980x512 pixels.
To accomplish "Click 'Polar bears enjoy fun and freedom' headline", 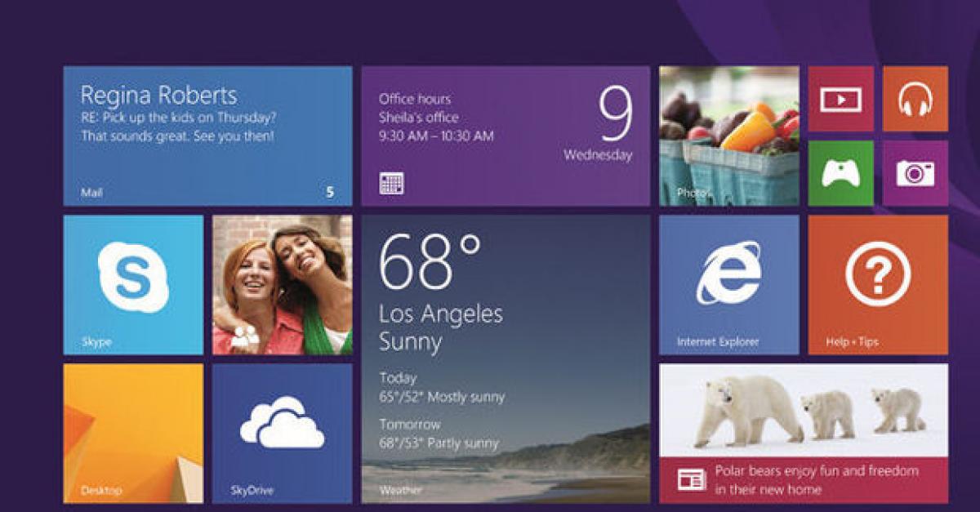I will pyautogui.click(x=817, y=471).
